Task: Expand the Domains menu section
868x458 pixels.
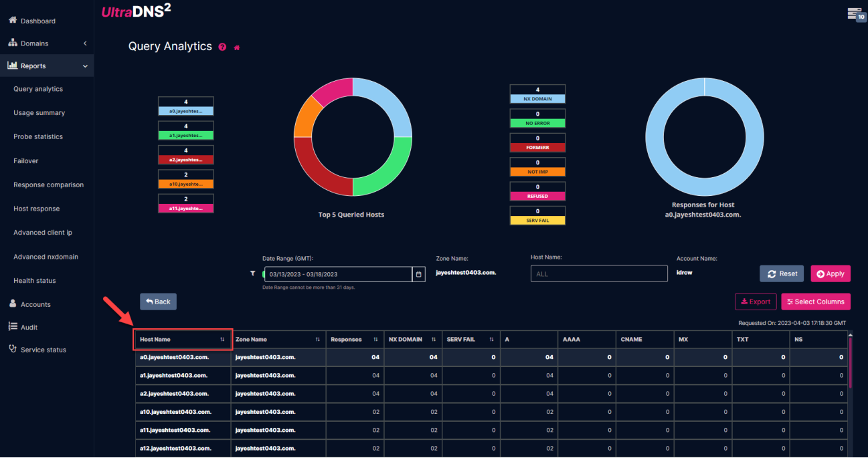Action: pyautogui.click(x=85, y=43)
